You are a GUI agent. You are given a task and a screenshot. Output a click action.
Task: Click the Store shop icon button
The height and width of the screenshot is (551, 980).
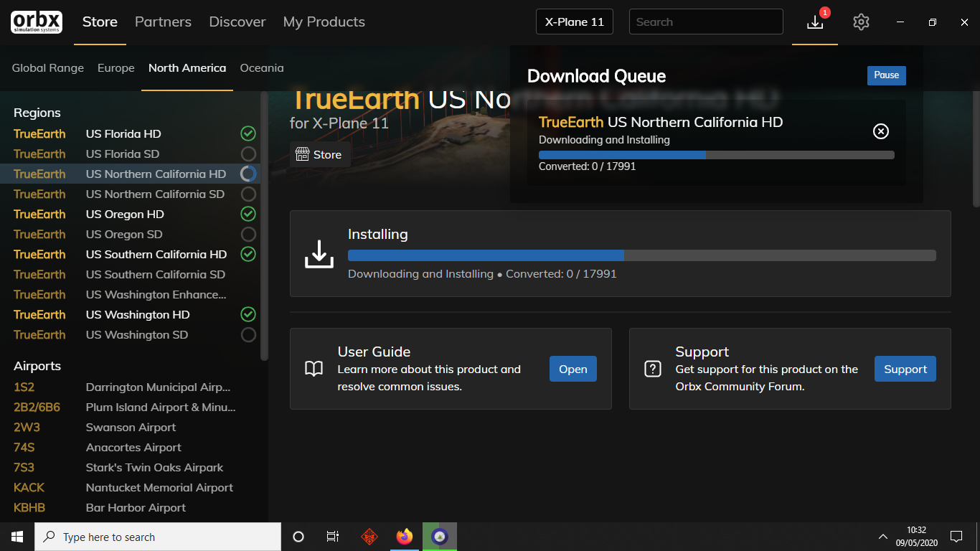[320, 155]
